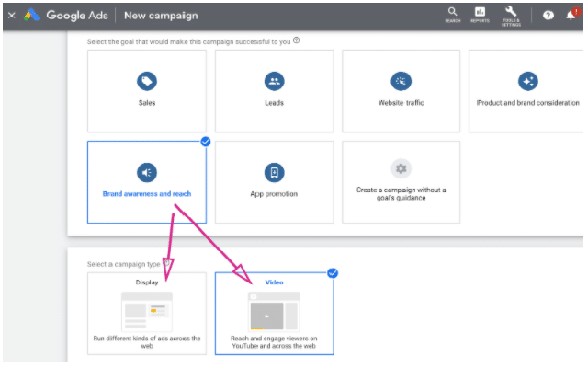Viewport: 588px width, 368px height.
Task: Select the Video card preview thumbnail
Action: 274,312
